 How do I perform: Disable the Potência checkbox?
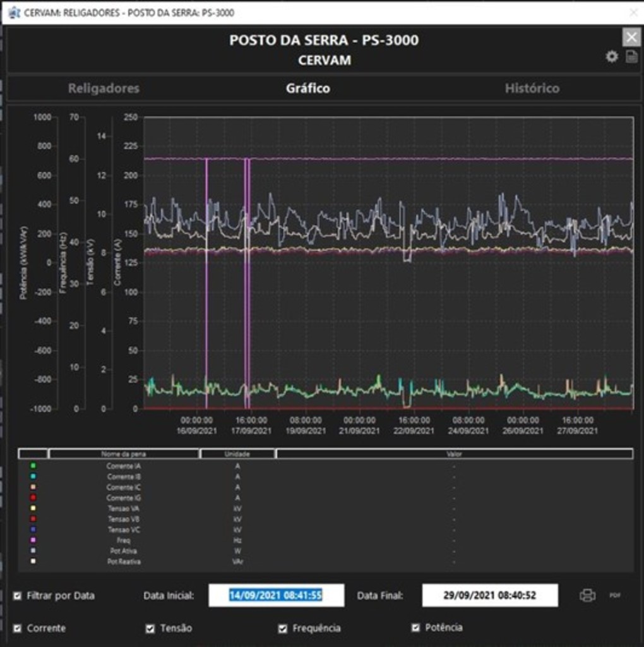point(416,628)
